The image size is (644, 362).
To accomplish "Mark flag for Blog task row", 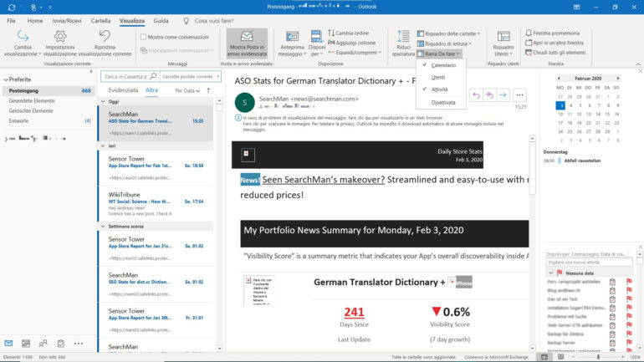I will pyautogui.click(x=629, y=290).
